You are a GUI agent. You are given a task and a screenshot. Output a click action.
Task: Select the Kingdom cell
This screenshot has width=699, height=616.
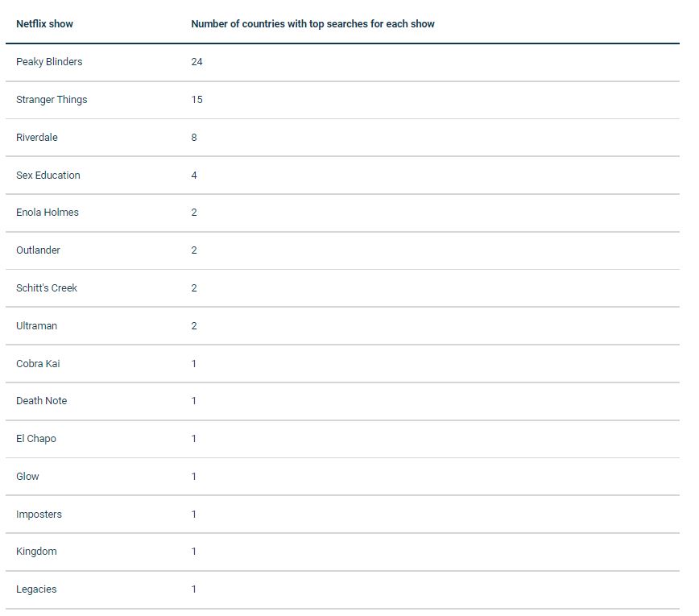coord(36,552)
